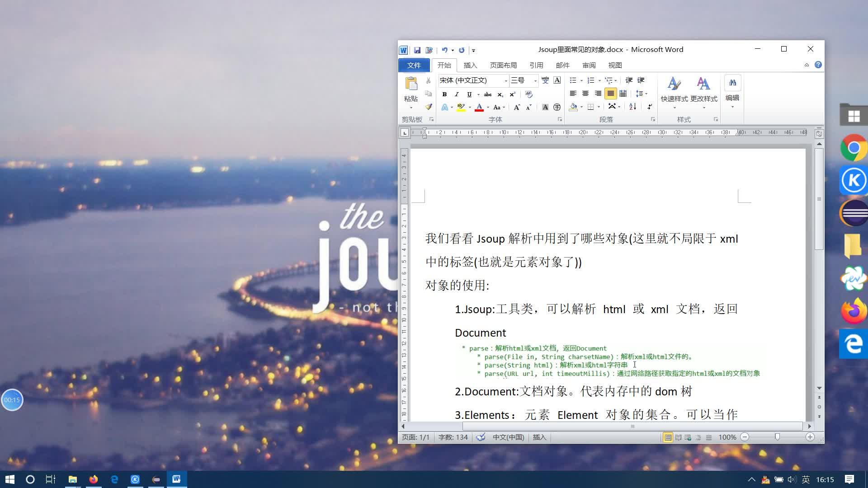Apply subscript formatting
The image size is (868, 488).
pos(500,94)
